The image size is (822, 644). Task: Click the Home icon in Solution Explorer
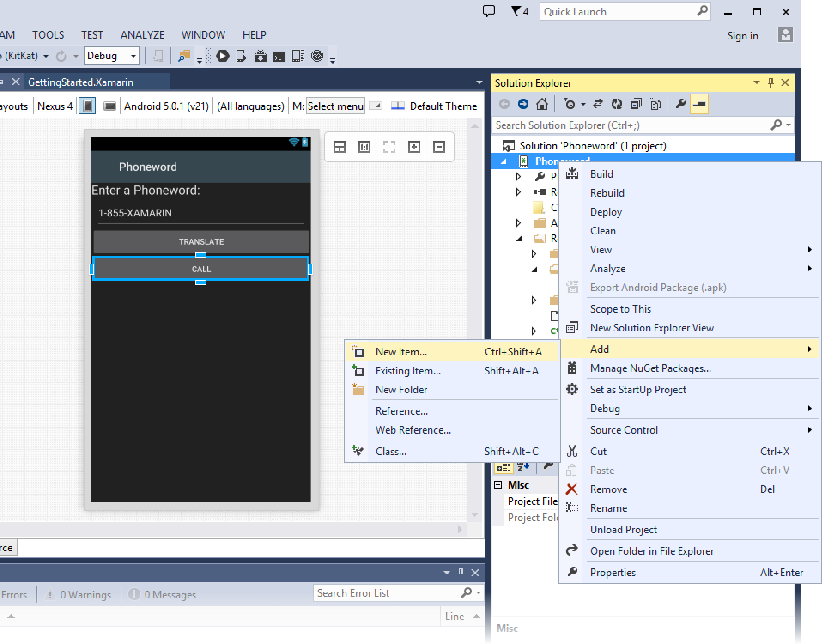542,104
